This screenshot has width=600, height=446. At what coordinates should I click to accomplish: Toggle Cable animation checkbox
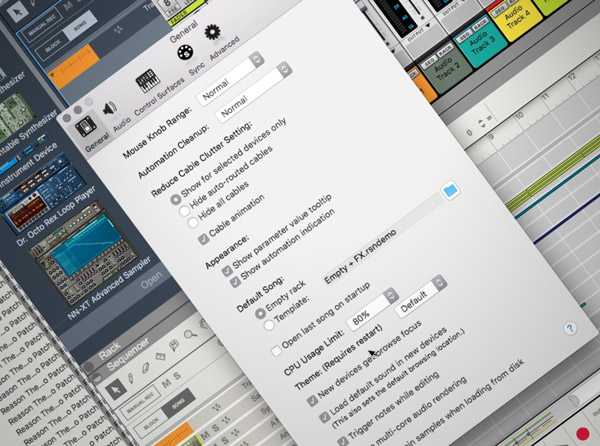(x=204, y=239)
